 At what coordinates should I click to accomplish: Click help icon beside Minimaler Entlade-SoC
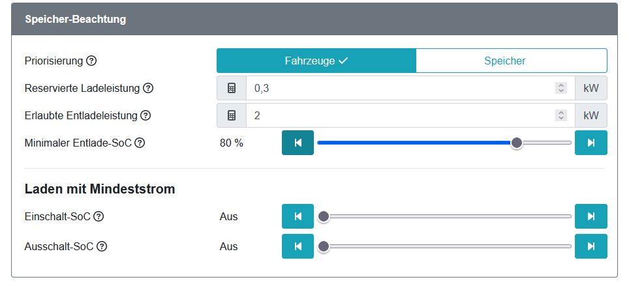(x=139, y=143)
